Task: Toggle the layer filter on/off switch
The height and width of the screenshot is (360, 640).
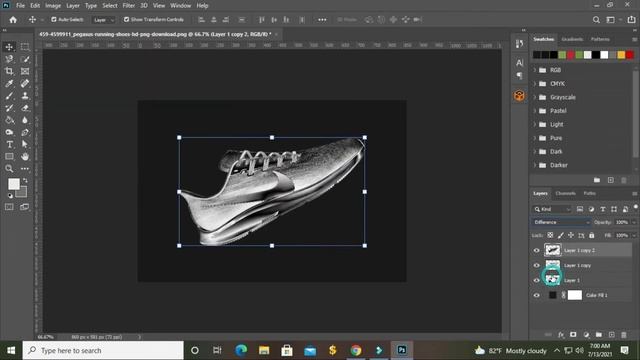Action: point(636,208)
